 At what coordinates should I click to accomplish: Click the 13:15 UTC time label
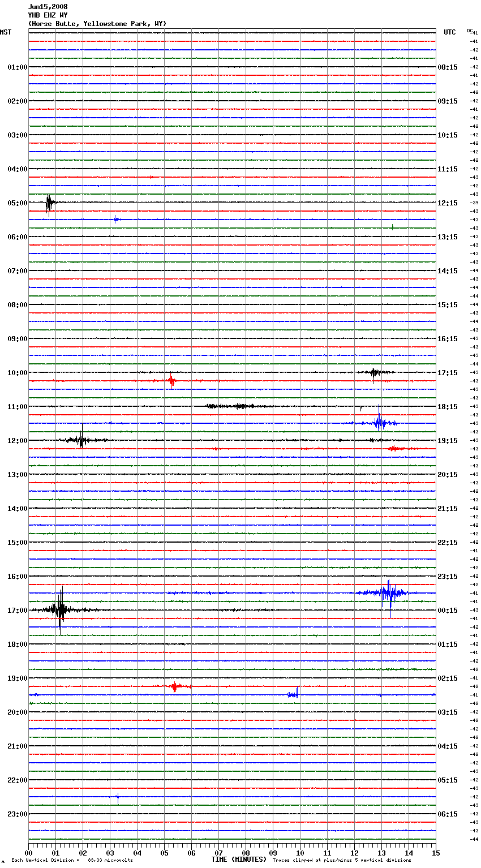[x=448, y=237]
